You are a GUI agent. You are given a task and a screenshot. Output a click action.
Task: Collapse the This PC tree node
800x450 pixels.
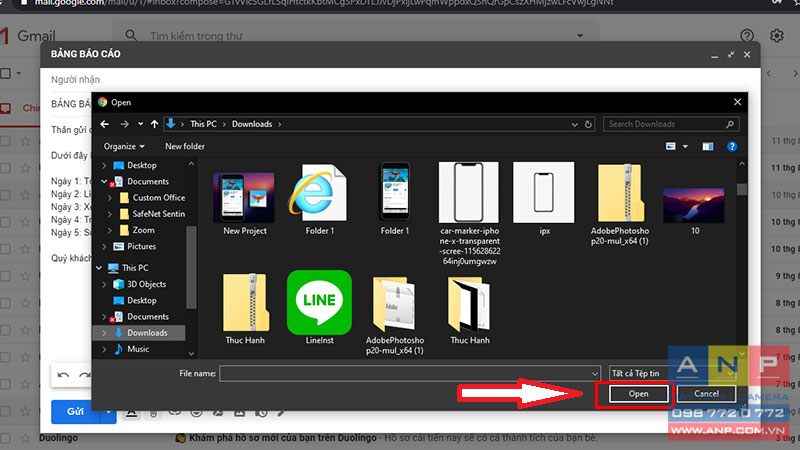[99, 268]
